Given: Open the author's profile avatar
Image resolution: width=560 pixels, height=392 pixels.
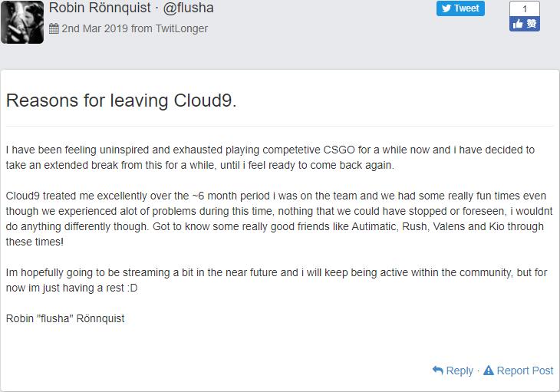Looking at the screenshot, I should (x=21, y=21).
